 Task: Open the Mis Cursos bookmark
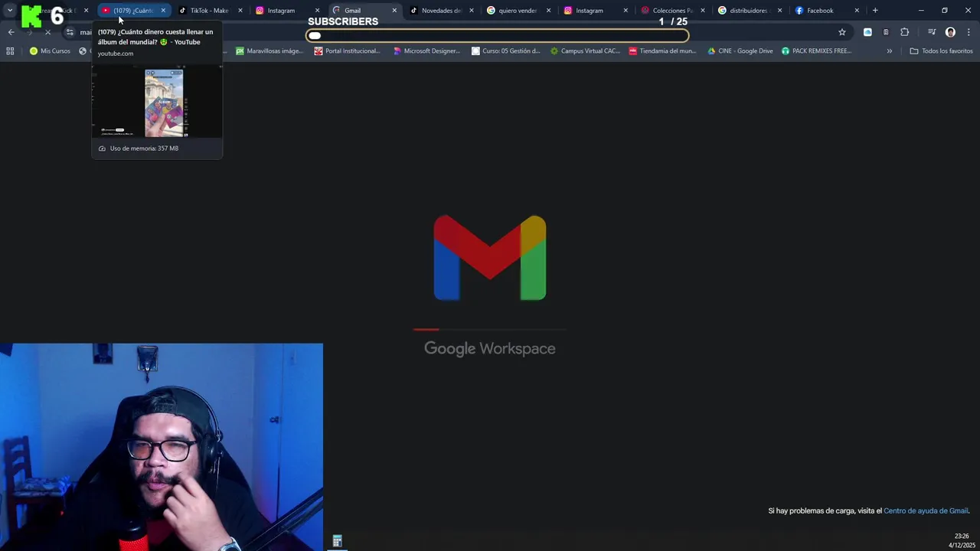(x=50, y=51)
